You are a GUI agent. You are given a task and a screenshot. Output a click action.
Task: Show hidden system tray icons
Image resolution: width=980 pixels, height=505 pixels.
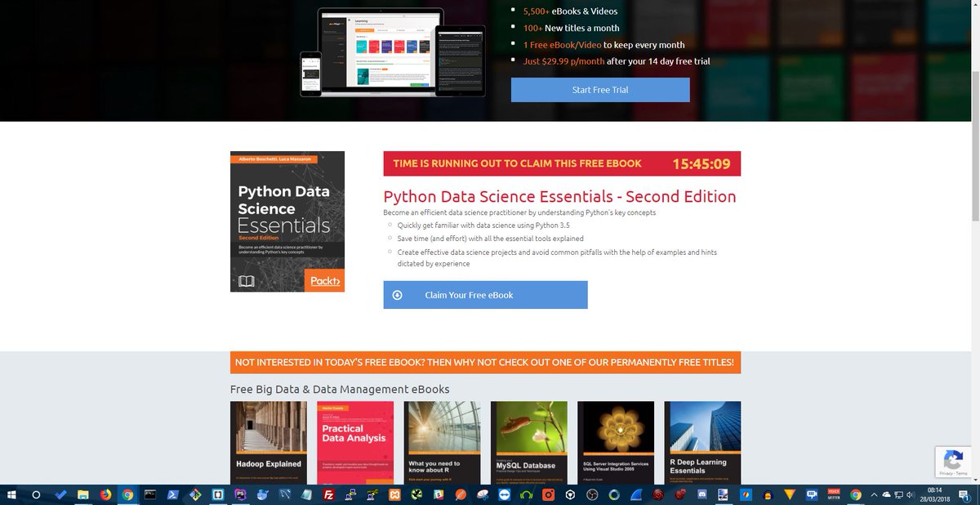[x=874, y=495]
